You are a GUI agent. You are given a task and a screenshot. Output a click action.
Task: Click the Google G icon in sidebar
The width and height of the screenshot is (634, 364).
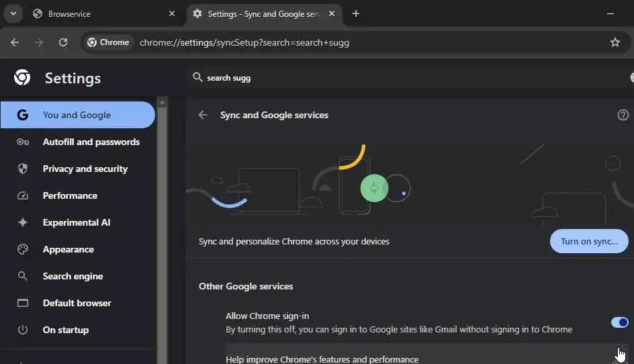23,115
